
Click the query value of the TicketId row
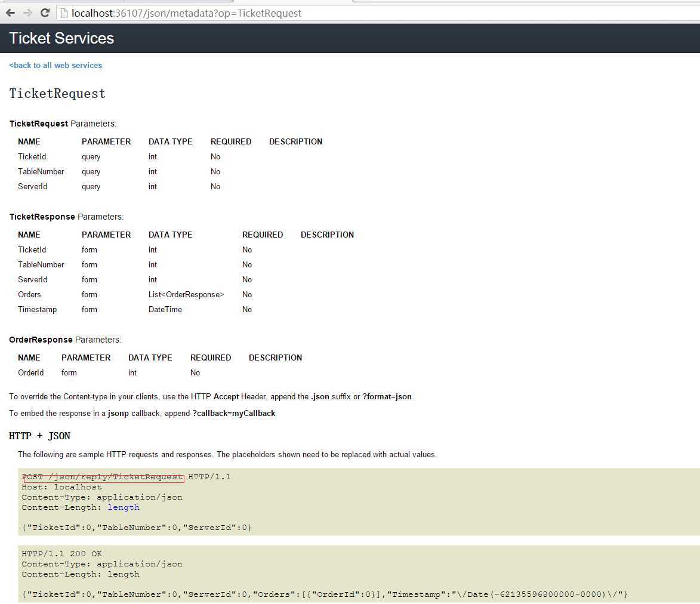[x=91, y=157]
